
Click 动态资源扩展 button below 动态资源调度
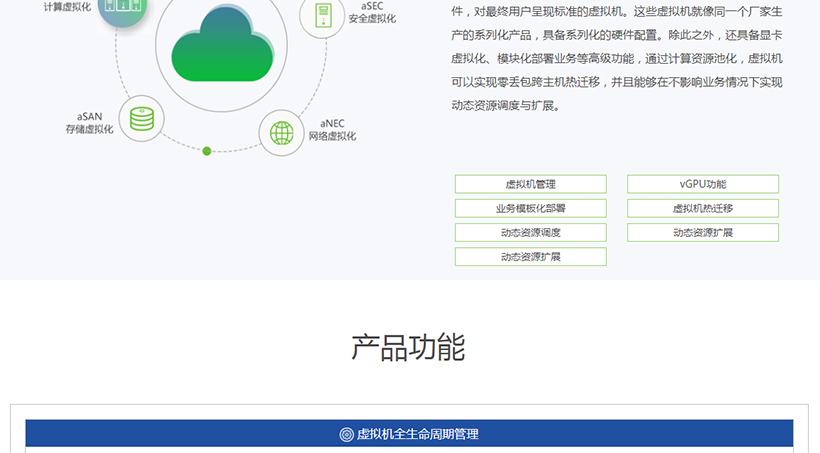pos(530,256)
